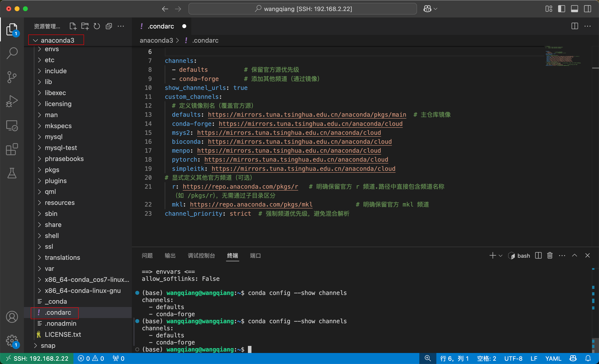This screenshot has height=364, width=599.
Task: Open the Search view in activity bar
Action: point(12,53)
